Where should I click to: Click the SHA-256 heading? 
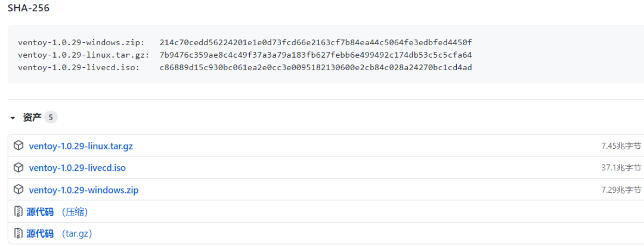pyautogui.click(x=29, y=8)
